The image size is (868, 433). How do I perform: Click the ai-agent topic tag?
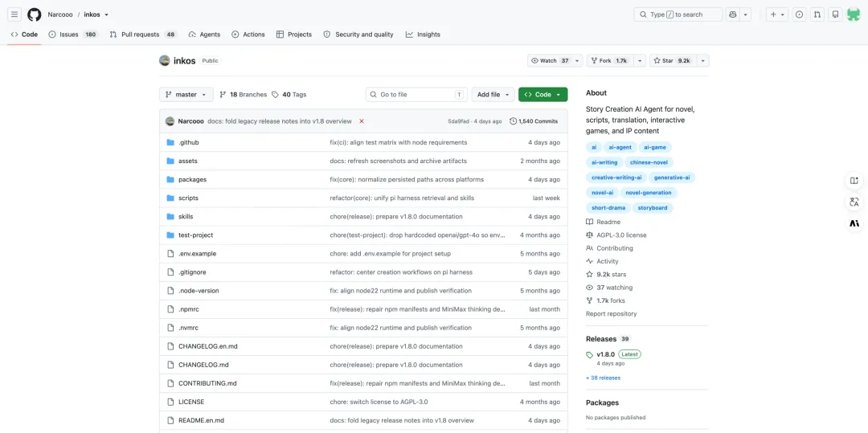[620, 148]
